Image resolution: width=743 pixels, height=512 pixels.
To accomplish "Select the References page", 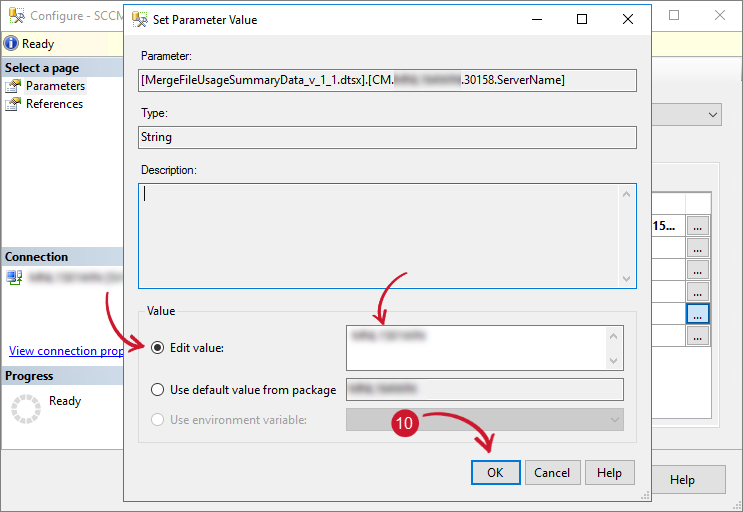I will click(54, 104).
